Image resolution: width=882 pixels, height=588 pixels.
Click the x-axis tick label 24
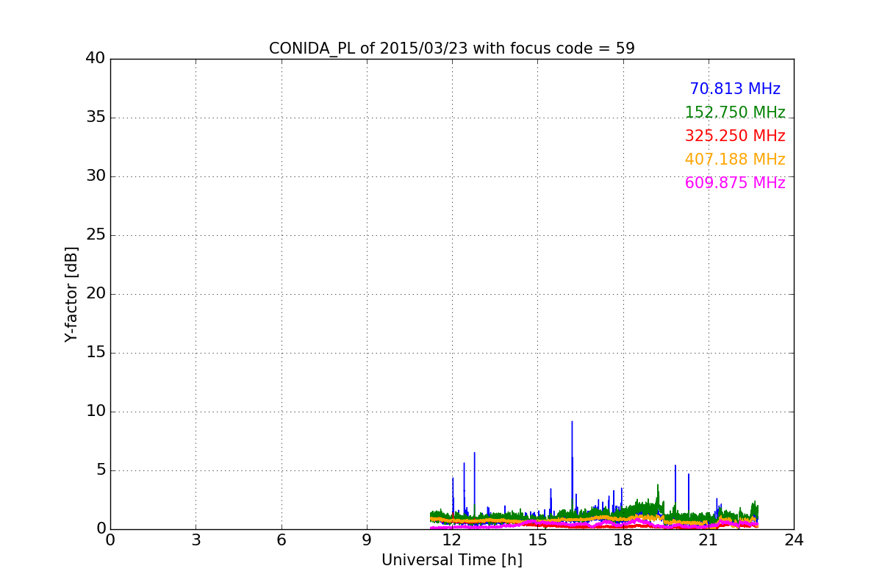[794, 540]
